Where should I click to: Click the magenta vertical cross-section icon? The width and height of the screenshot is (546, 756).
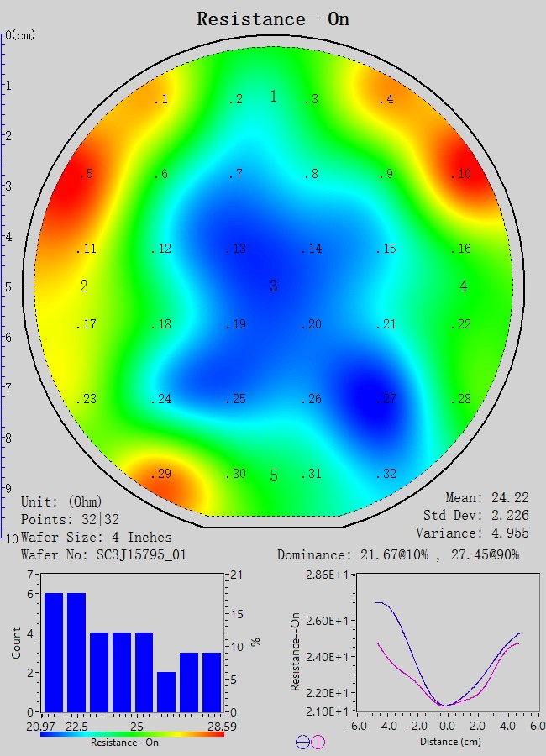[x=318, y=742]
